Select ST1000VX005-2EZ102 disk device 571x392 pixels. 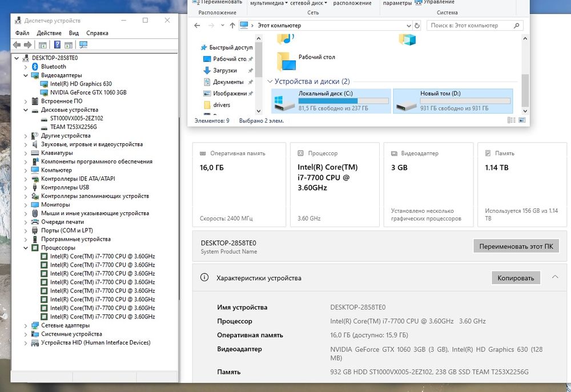coord(77,118)
